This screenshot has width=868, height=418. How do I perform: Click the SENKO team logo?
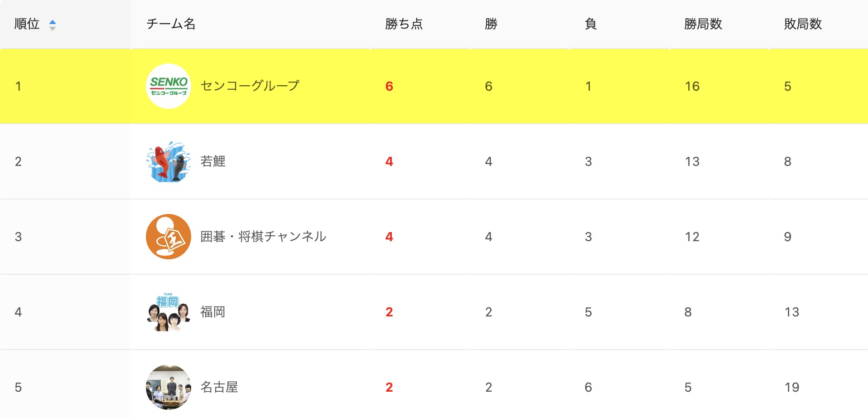tap(169, 86)
